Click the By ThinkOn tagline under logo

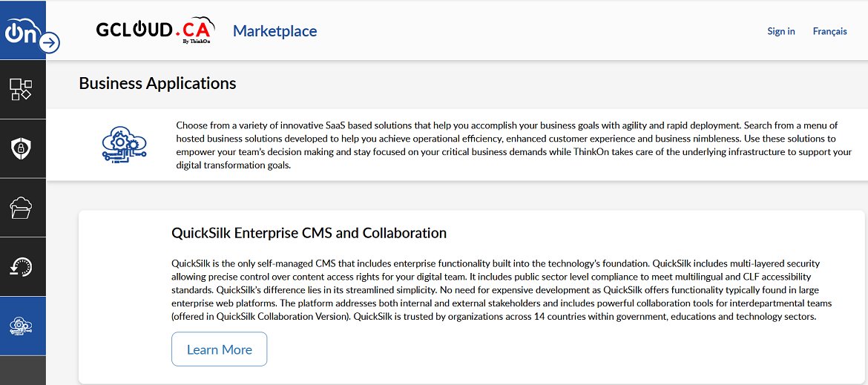pos(197,41)
